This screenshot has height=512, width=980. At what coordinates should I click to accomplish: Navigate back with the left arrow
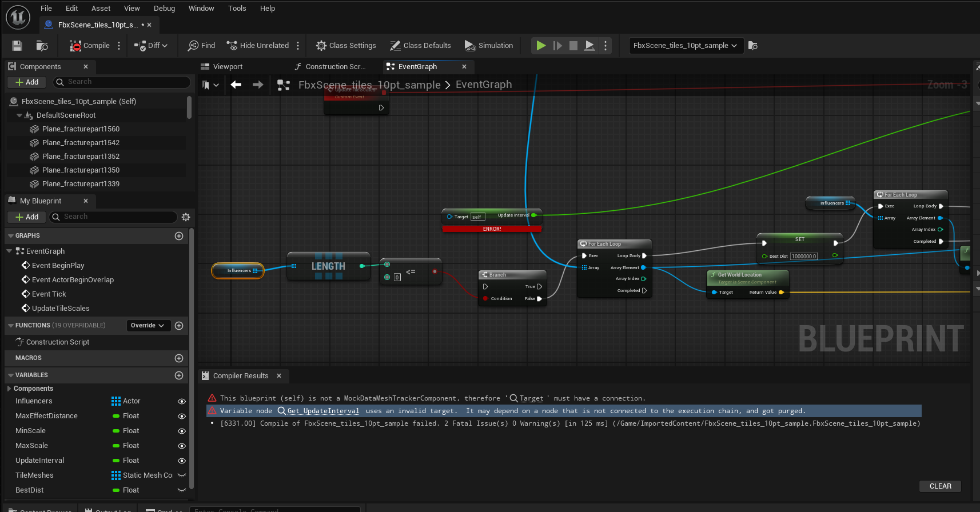click(x=236, y=85)
